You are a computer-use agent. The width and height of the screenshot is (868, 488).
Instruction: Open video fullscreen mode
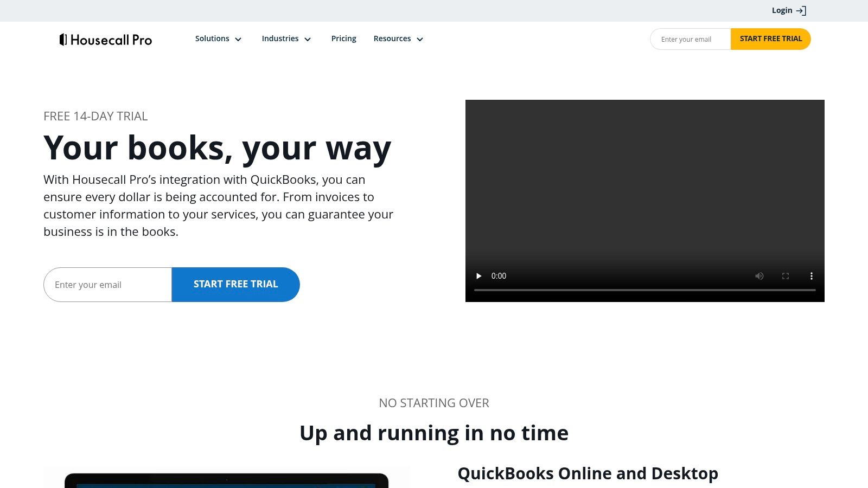[786, 276]
